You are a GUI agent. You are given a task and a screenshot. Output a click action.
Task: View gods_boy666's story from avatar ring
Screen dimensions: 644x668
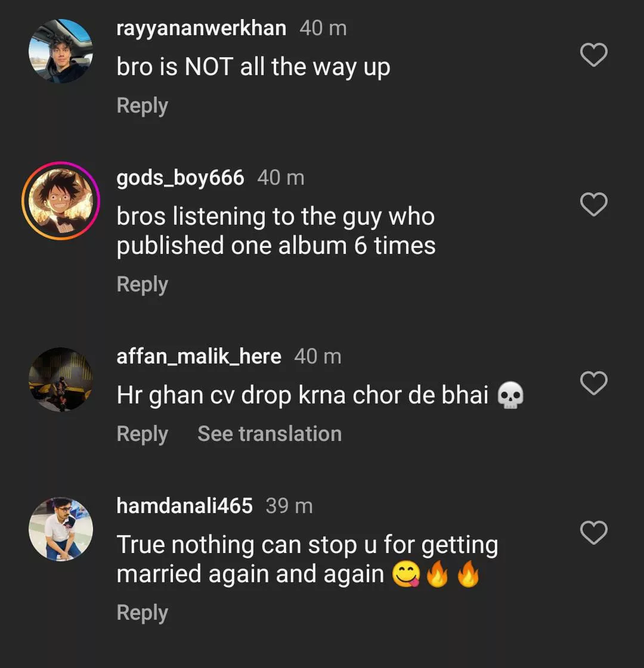(61, 201)
